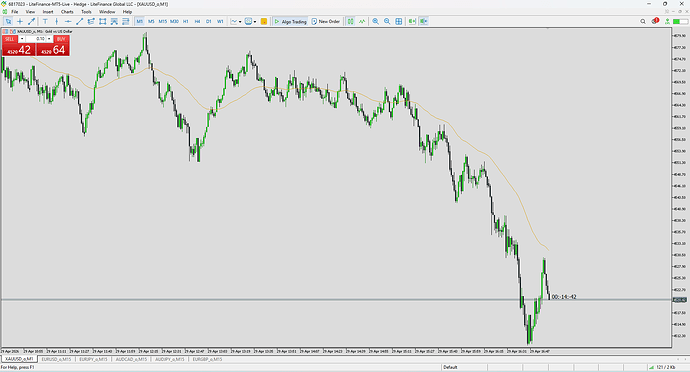
Task: Select the M30 timeframe
Action: tap(174, 21)
